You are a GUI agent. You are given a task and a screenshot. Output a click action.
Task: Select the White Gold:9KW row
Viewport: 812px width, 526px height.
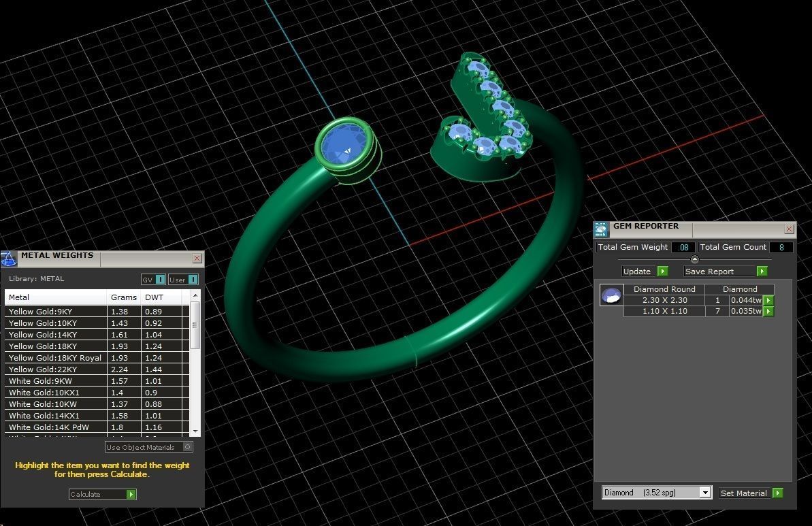tap(97, 381)
